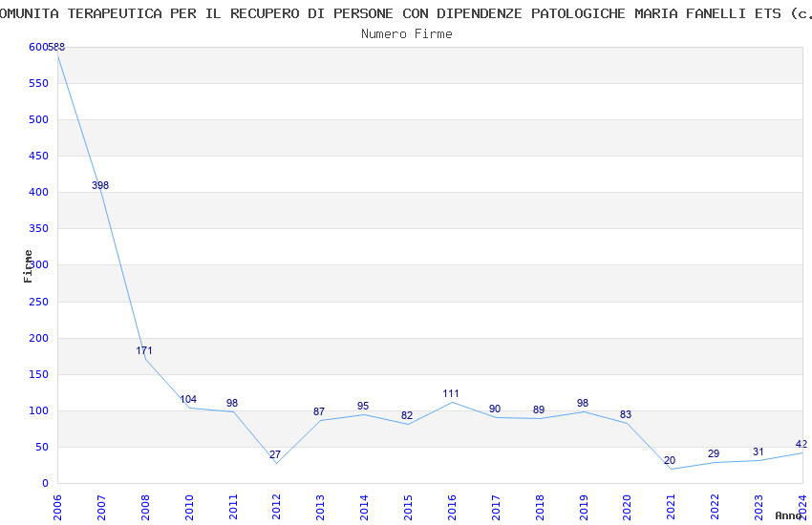Select the 100 y-axis tick label
Viewport: 812px width, 525px height.
(x=39, y=410)
